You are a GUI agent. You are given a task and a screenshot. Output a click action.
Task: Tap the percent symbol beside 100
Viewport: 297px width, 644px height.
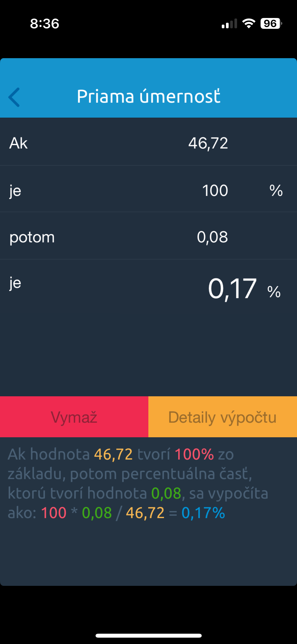tap(276, 190)
